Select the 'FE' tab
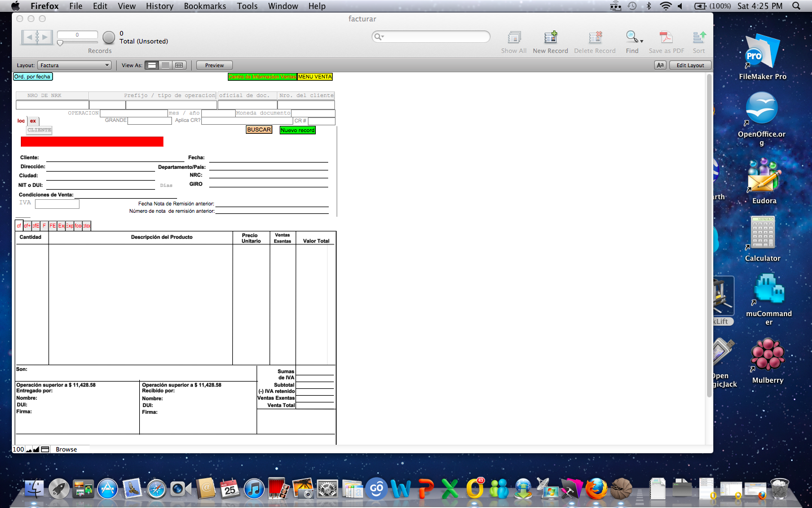Viewport: 812px width, 508px height. click(x=52, y=225)
